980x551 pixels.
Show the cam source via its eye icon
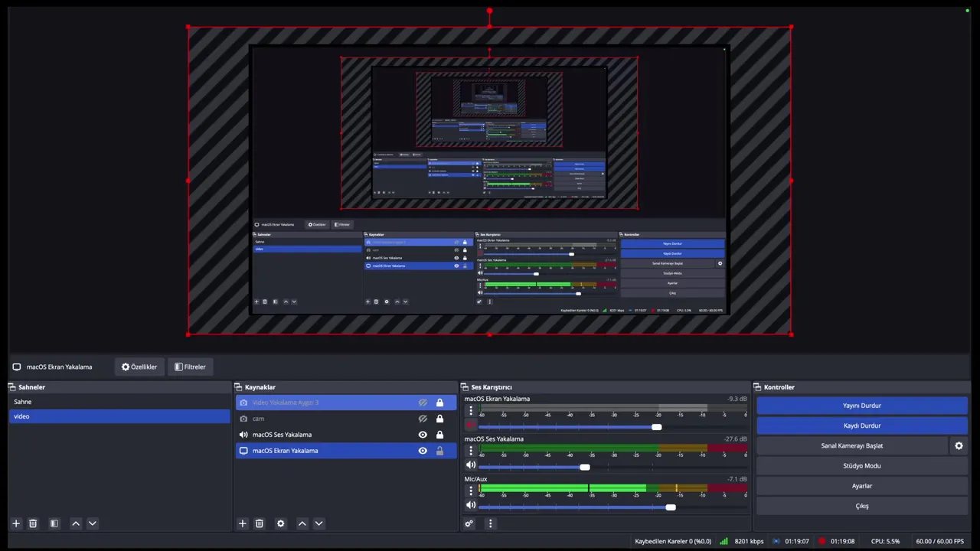(x=423, y=419)
